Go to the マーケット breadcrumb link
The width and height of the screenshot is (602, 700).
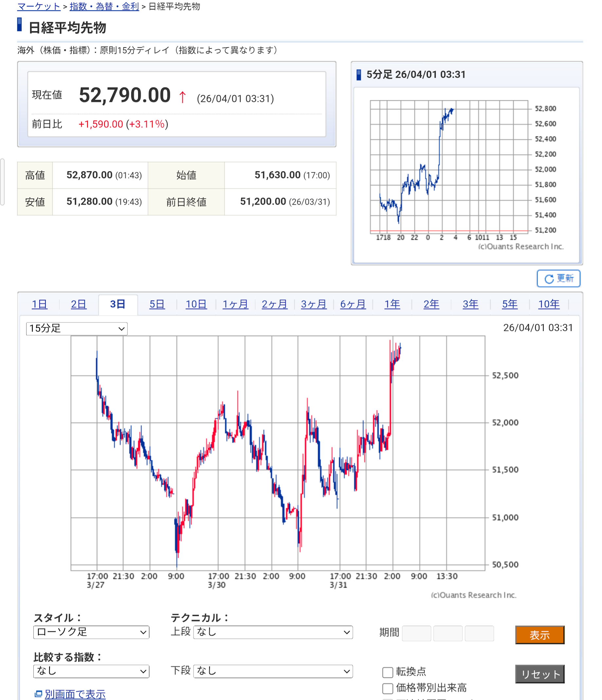(39, 7)
